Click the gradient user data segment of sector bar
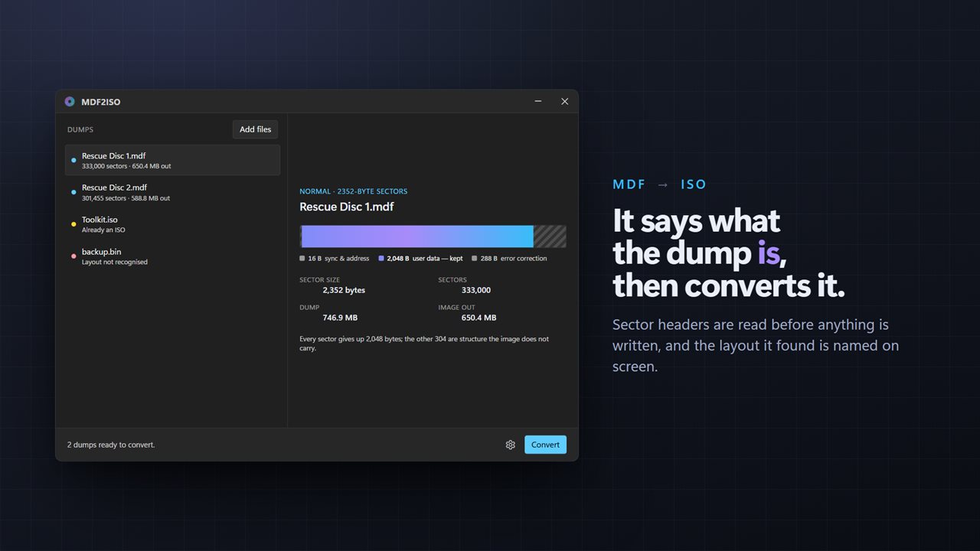Screen dimensions: 980x551 (x=418, y=236)
